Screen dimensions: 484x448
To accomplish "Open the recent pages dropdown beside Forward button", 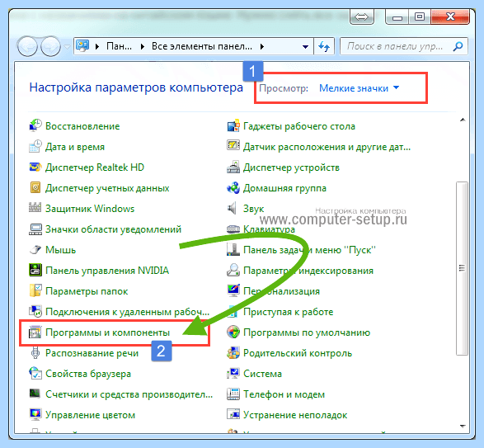I will pyautogui.click(x=67, y=47).
